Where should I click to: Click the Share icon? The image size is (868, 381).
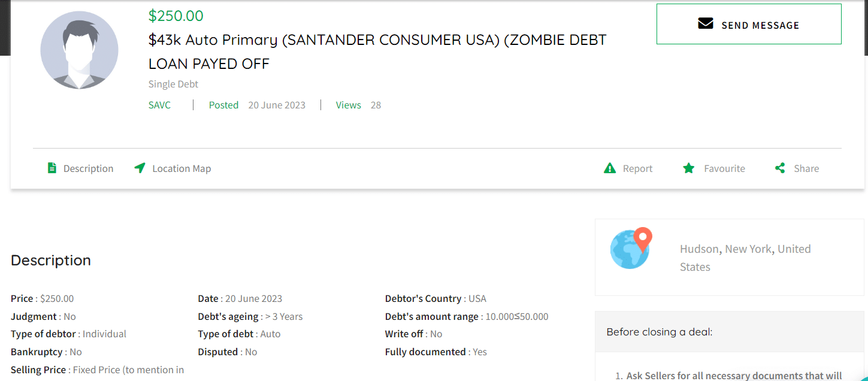pos(780,168)
